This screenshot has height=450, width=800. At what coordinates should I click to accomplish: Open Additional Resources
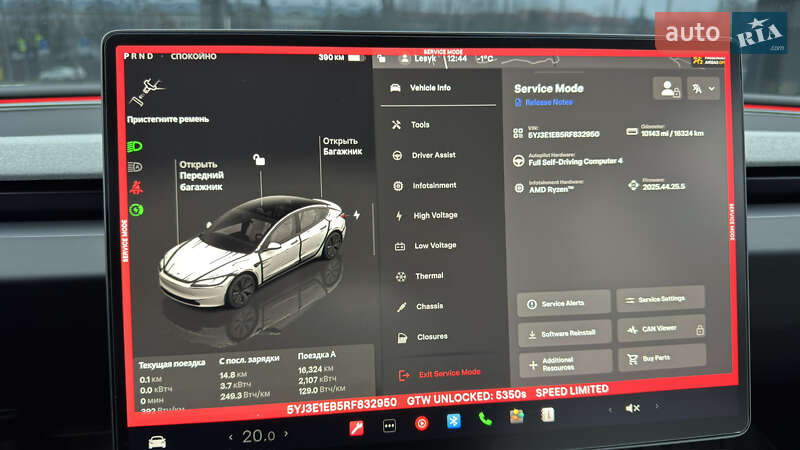565,364
